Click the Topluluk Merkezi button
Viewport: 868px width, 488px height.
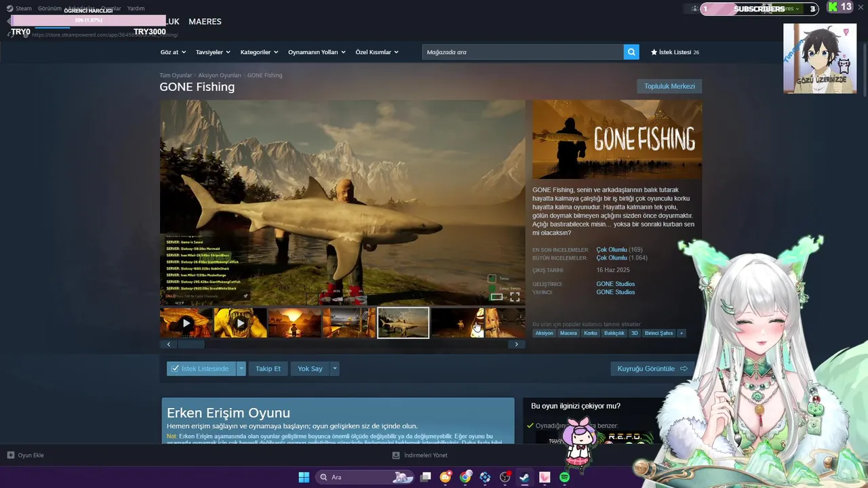pos(669,86)
